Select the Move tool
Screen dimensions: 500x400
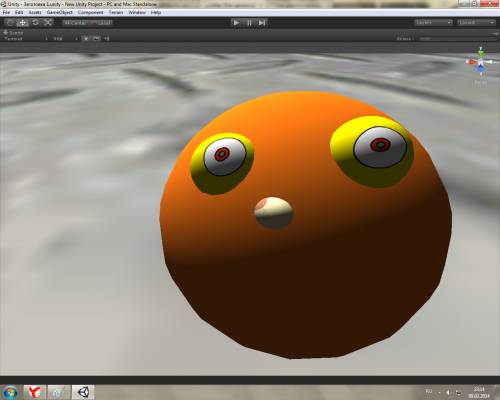23,23
